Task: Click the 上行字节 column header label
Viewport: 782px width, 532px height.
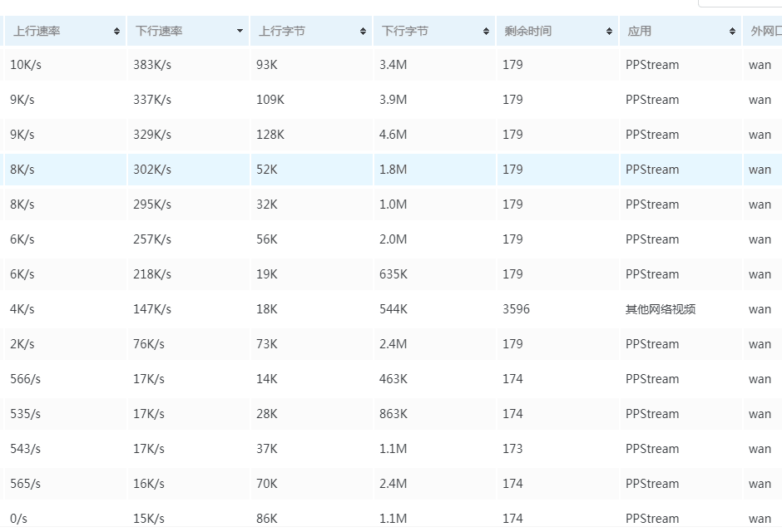Action: (x=282, y=32)
